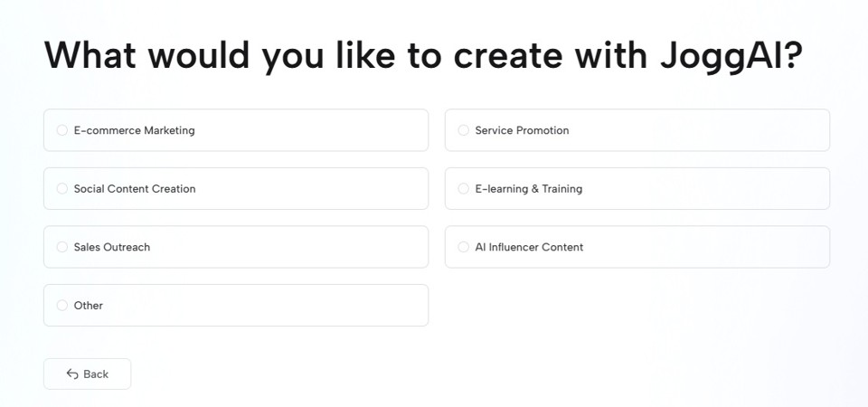Click the "Service Promotion" label text
Viewport: 868px width, 407px height.
pyautogui.click(x=522, y=130)
